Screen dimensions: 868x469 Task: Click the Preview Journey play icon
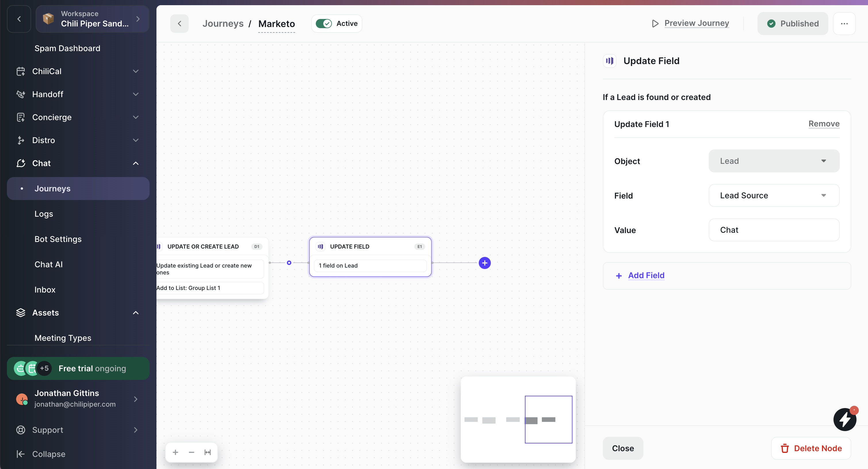(655, 24)
